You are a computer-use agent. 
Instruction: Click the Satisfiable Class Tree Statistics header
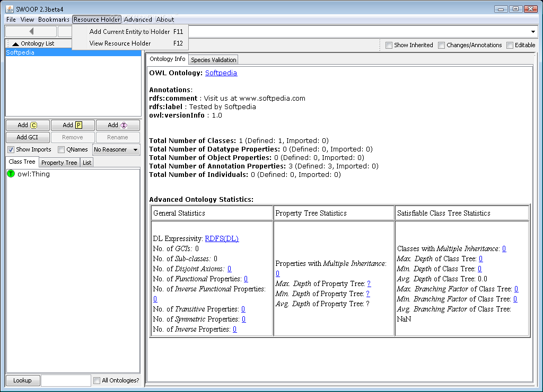click(462, 213)
